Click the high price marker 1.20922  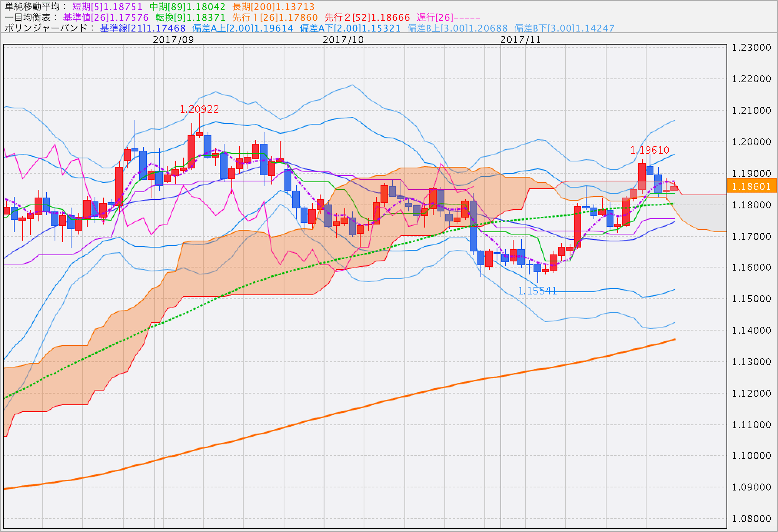click(199, 110)
